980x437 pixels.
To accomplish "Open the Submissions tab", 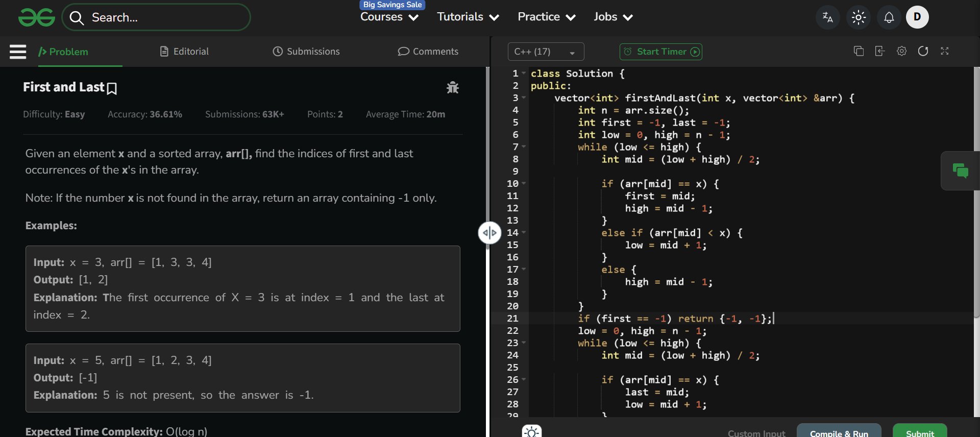I will 306,52.
